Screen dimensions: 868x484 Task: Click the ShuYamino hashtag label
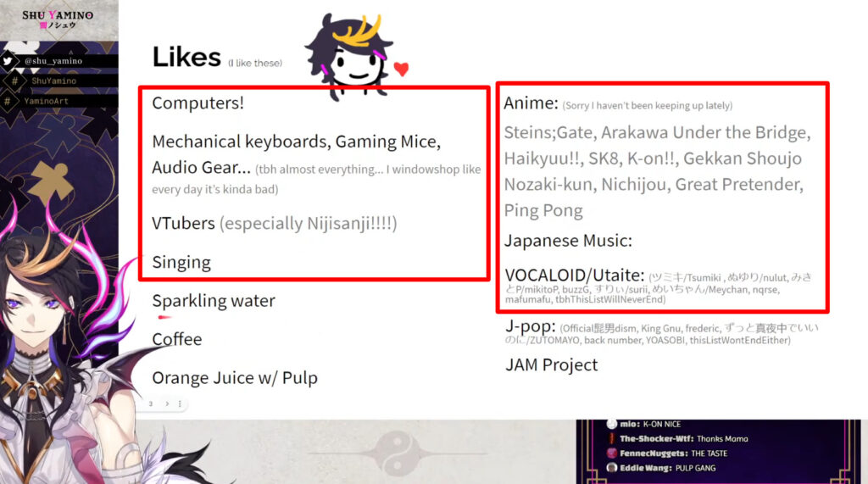click(x=53, y=81)
